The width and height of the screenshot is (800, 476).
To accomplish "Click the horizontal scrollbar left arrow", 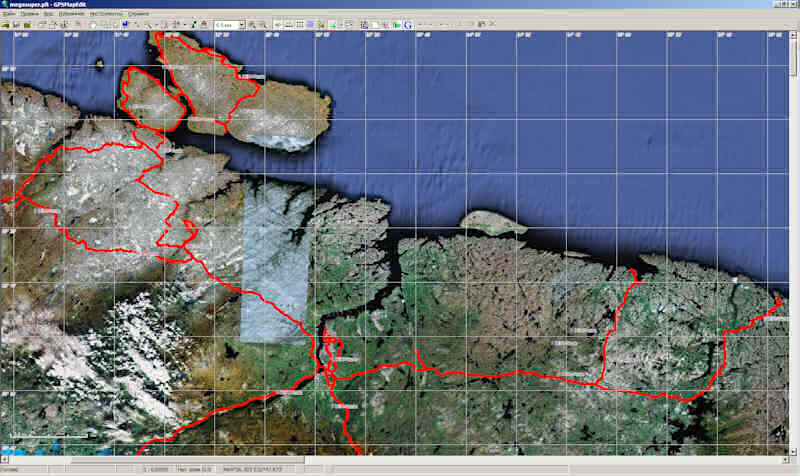I will (4, 461).
